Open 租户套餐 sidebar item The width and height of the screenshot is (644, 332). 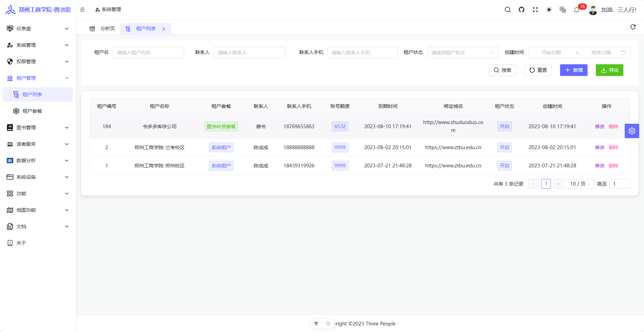point(38,111)
